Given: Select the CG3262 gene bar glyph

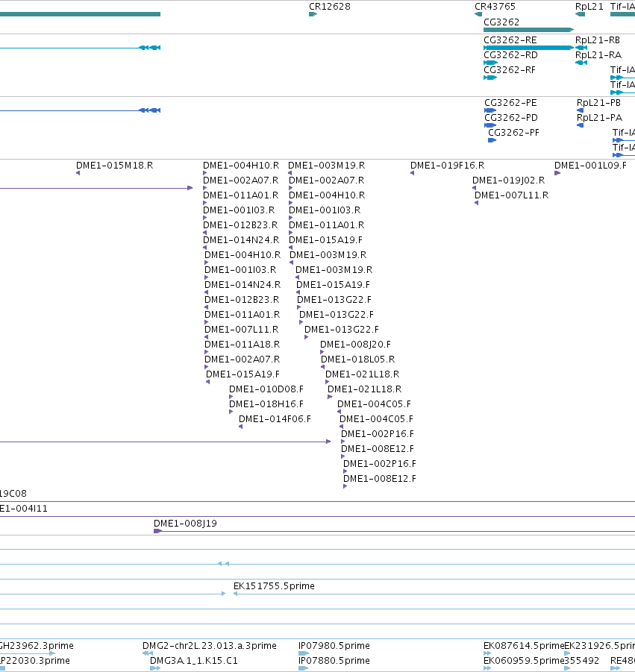Looking at the screenshot, I should click(528, 30).
